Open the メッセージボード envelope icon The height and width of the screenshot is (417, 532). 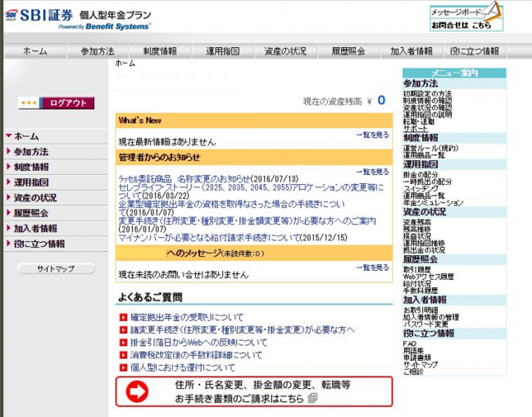point(491,11)
